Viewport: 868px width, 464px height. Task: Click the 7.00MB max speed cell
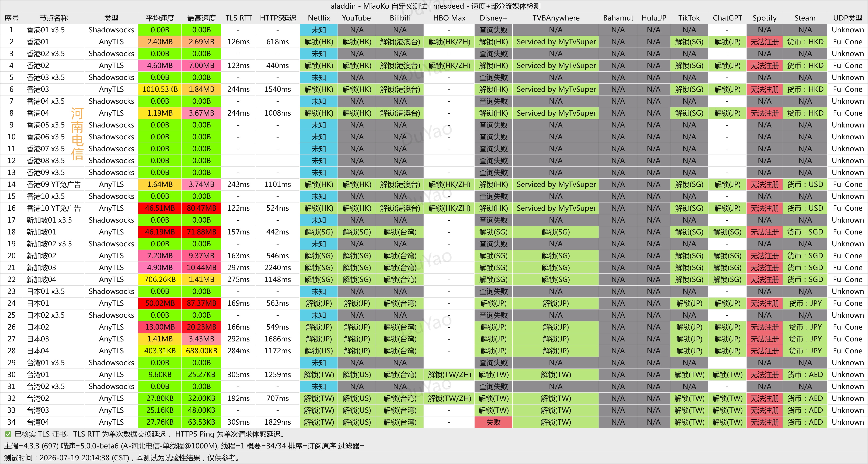coord(202,65)
